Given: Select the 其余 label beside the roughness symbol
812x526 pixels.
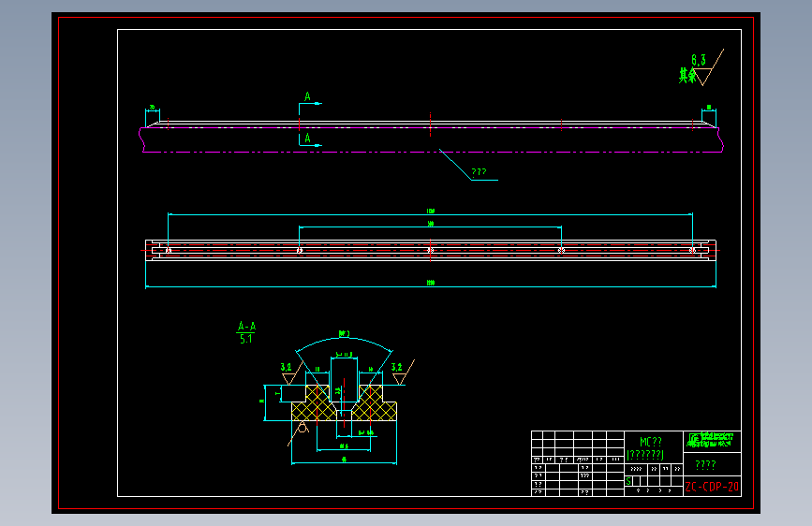Looking at the screenshot, I should tap(687, 76).
